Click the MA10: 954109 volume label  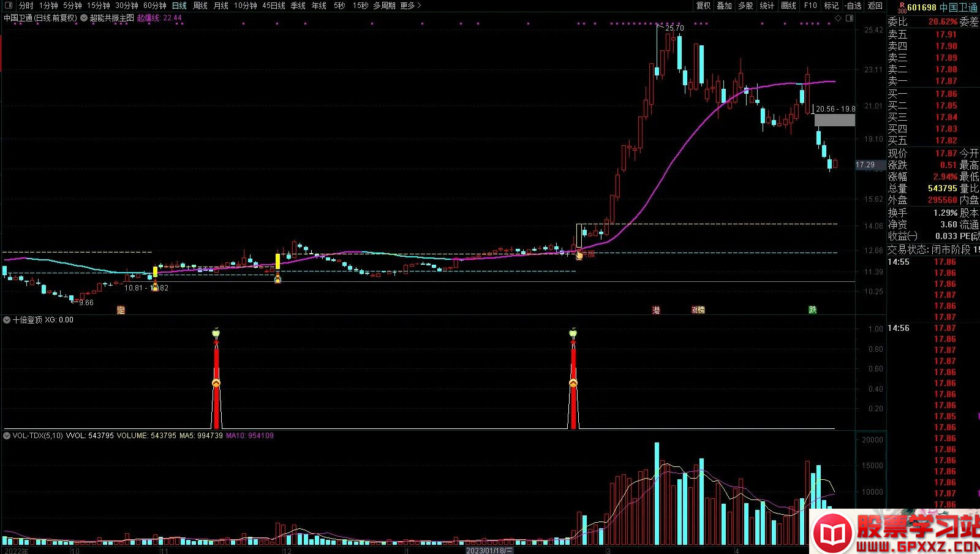point(250,436)
